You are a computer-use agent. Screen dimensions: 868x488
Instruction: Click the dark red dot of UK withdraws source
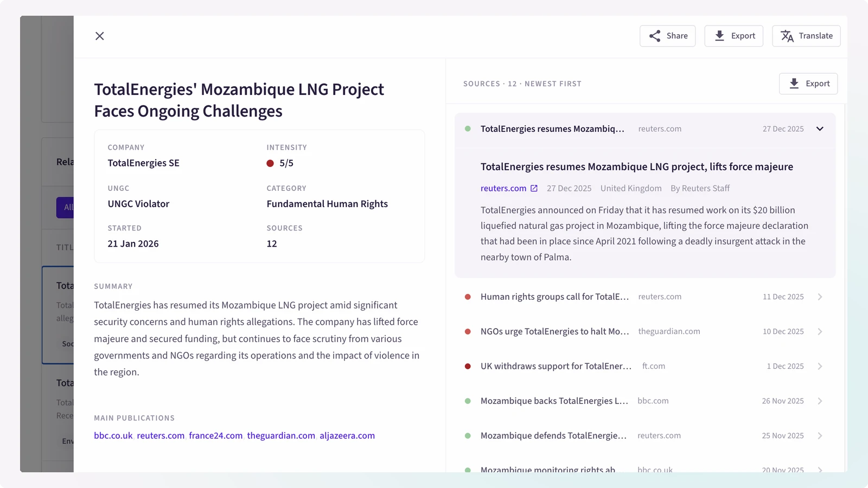click(468, 367)
